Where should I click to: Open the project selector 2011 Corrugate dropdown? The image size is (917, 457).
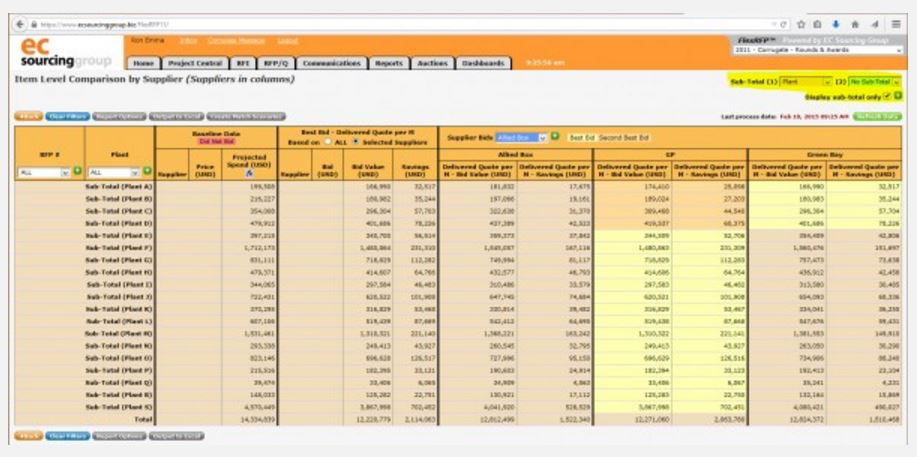tap(818, 50)
